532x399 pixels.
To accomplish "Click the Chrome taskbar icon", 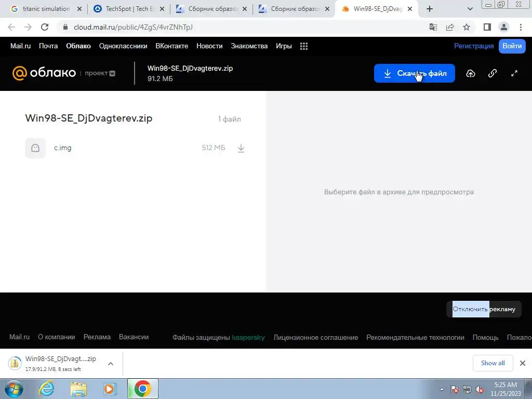I will [x=142, y=389].
